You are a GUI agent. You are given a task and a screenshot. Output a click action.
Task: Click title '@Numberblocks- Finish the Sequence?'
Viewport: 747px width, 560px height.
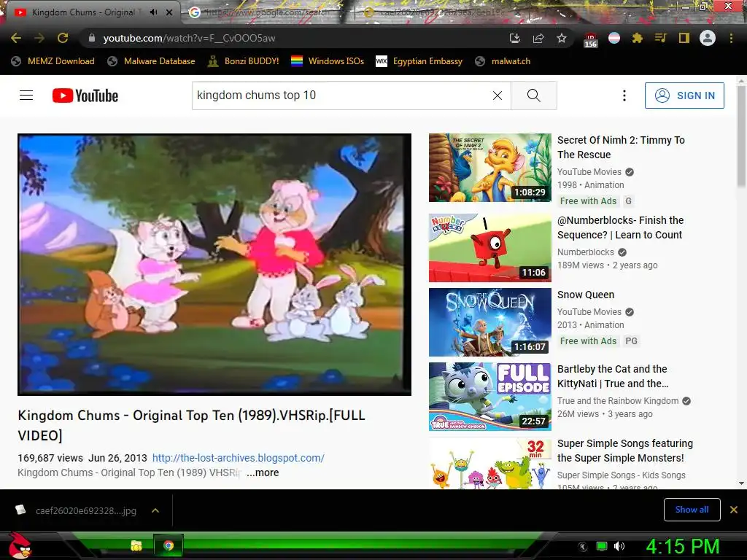click(620, 227)
